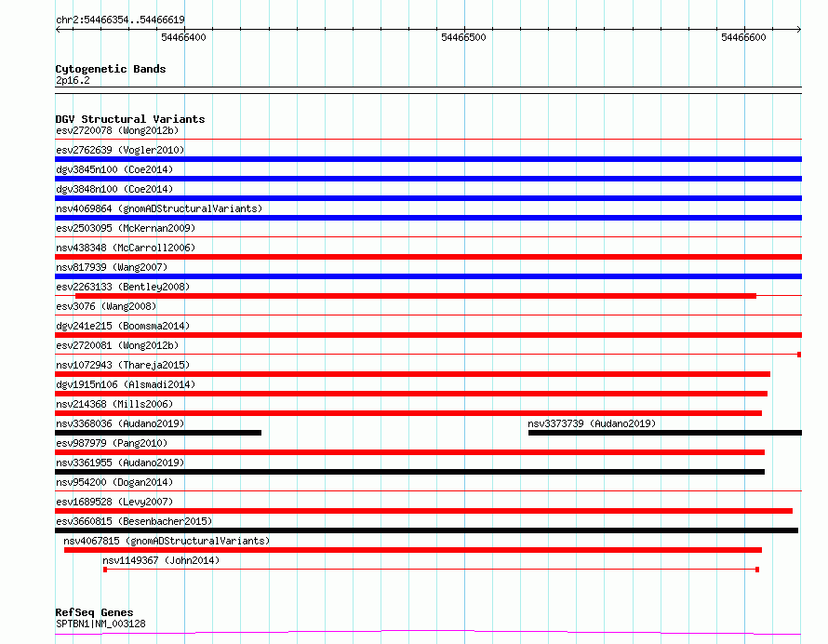The width and height of the screenshot is (828, 644).
Task: Select the 2p16.2 cytogenetic band label
Action: point(73,80)
